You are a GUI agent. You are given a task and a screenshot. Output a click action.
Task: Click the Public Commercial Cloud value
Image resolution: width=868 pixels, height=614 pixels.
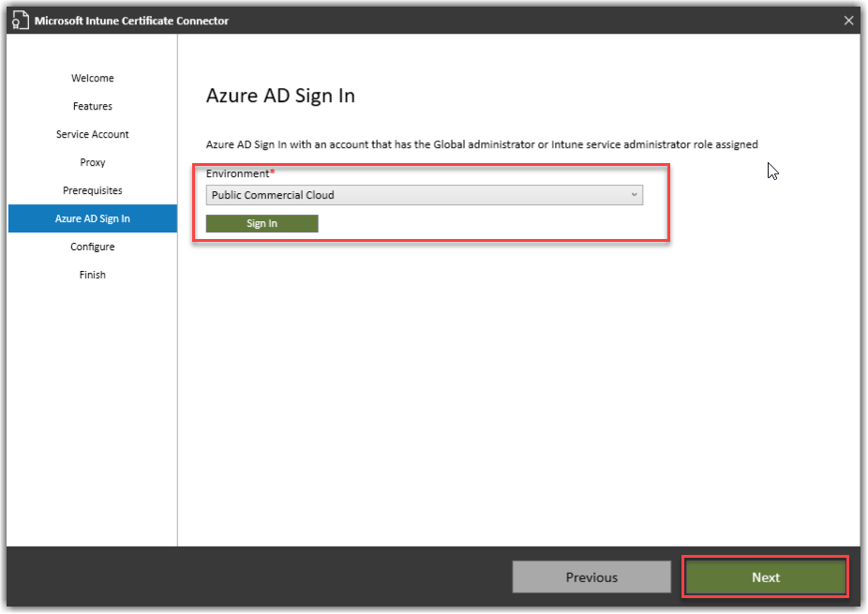[273, 195]
